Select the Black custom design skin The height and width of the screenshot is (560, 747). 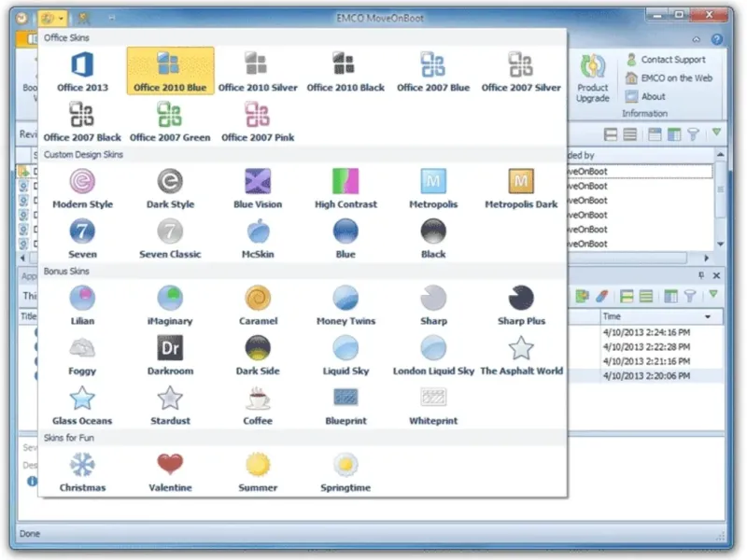pyautogui.click(x=433, y=238)
